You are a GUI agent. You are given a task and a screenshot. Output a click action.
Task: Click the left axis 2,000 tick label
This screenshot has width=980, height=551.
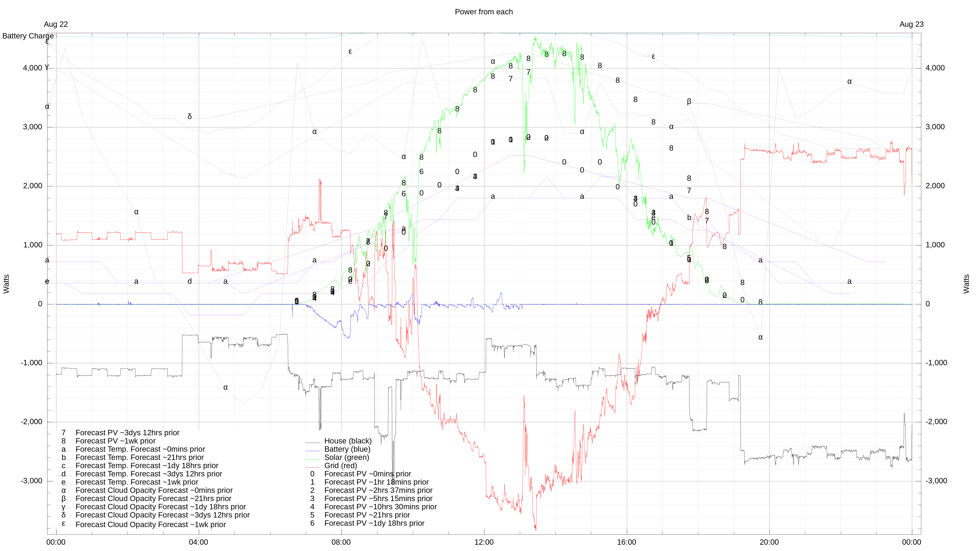tap(32, 186)
